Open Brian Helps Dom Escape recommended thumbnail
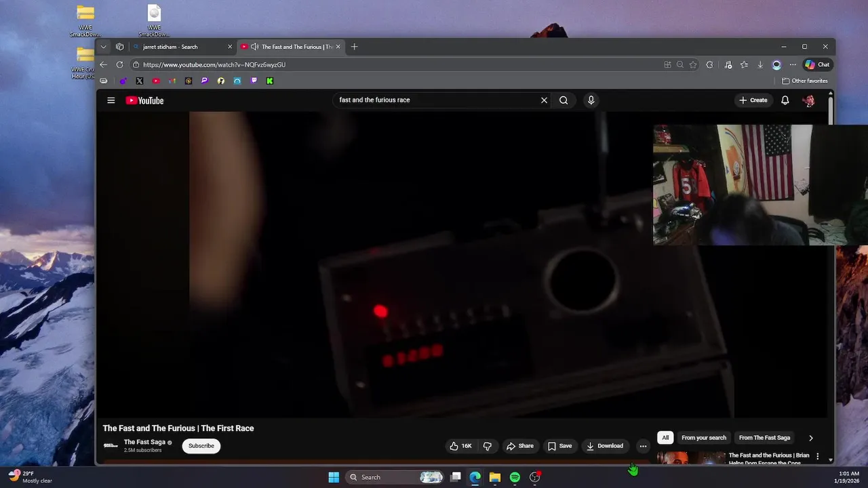The height and width of the screenshot is (488, 868). tap(691, 458)
